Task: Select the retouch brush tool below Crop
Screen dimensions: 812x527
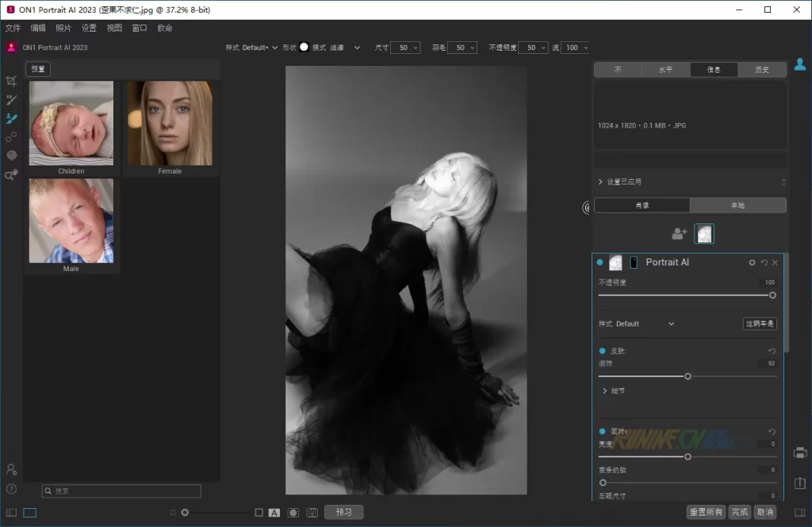Action: [x=11, y=100]
